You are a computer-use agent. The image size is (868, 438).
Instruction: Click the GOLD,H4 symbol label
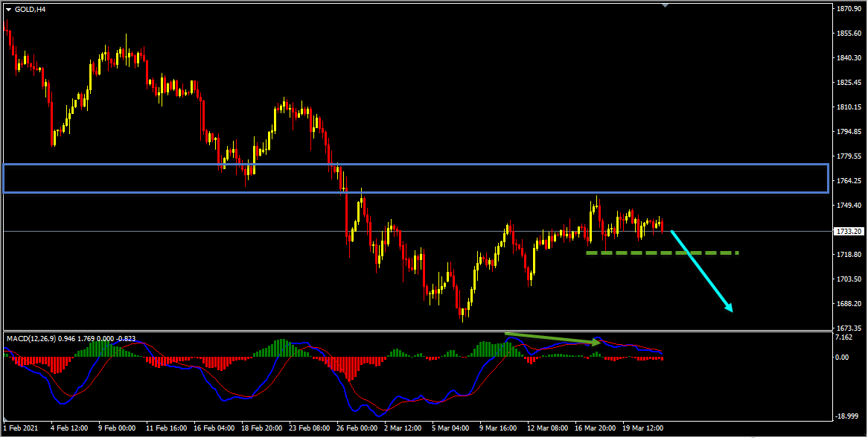(x=31, y=9)
